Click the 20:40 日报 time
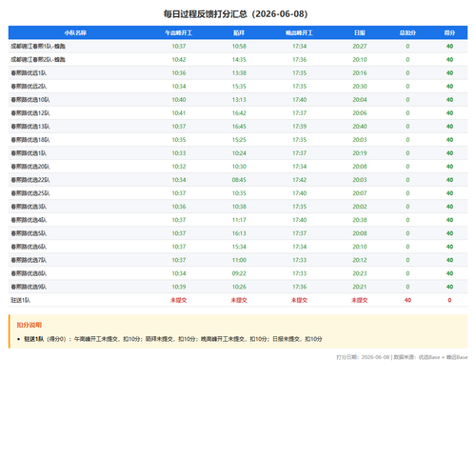Screen dimensions: 476x459 360,127
